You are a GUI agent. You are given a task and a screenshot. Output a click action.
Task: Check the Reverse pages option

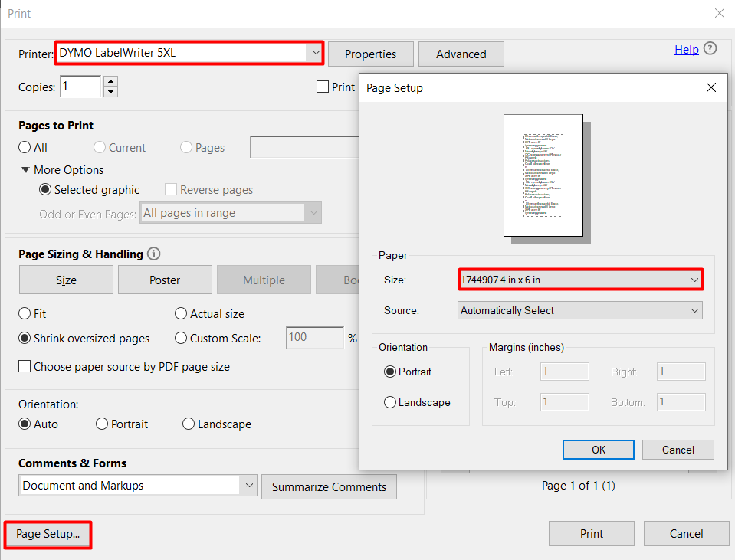point(170,189)
